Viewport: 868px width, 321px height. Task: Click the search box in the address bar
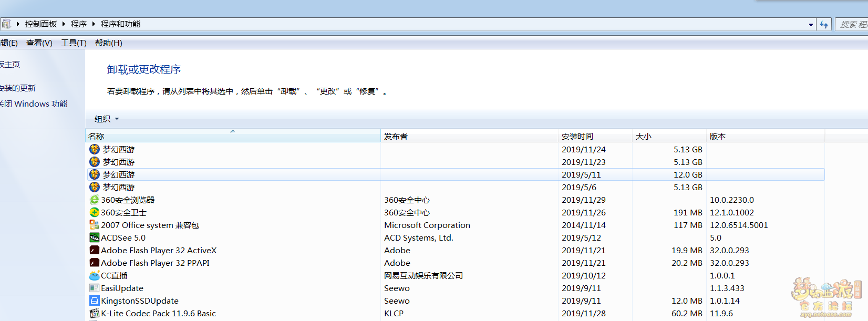(x=852, y=24)
